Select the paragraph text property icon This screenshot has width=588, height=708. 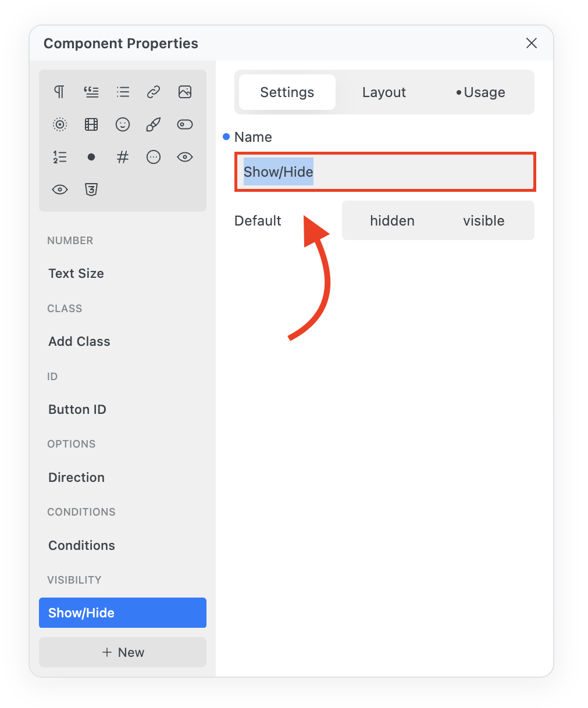[60, 92]
